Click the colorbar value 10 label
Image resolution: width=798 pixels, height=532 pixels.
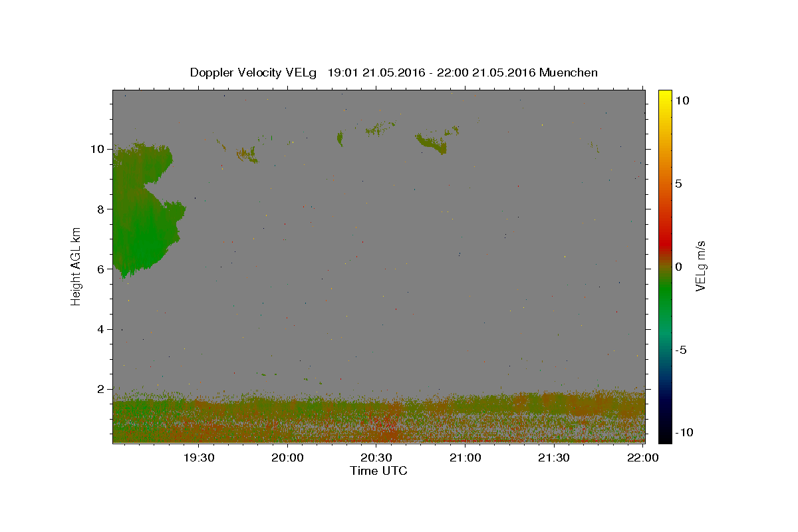(682, 100)
